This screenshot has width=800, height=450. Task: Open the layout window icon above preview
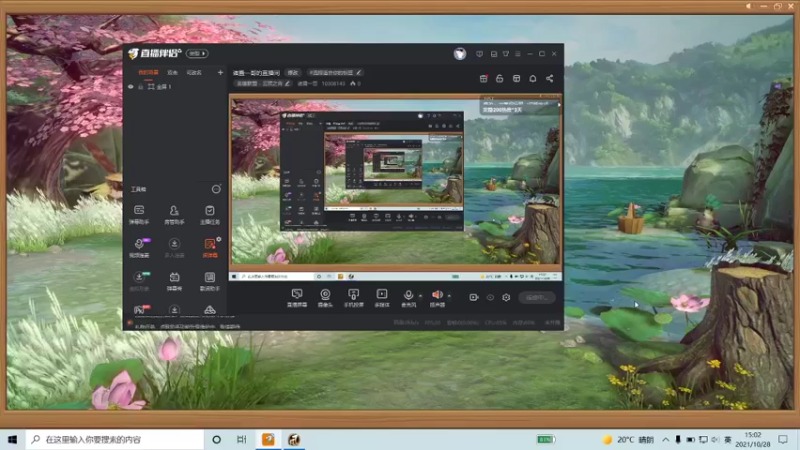pos(516,79)
